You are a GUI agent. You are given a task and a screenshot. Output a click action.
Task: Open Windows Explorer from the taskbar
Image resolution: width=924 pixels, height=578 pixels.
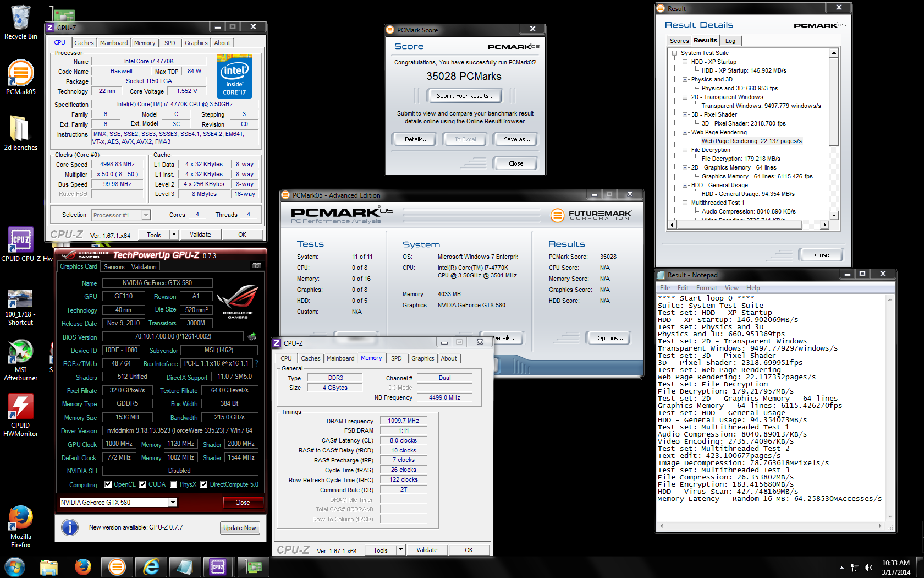(x=49, y=567)
